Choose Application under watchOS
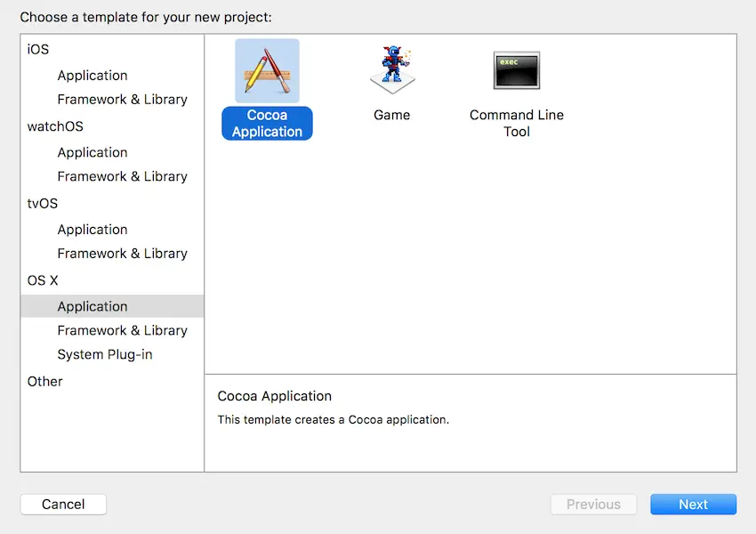This screenshot has height=534, width=756. pos(92,152)
